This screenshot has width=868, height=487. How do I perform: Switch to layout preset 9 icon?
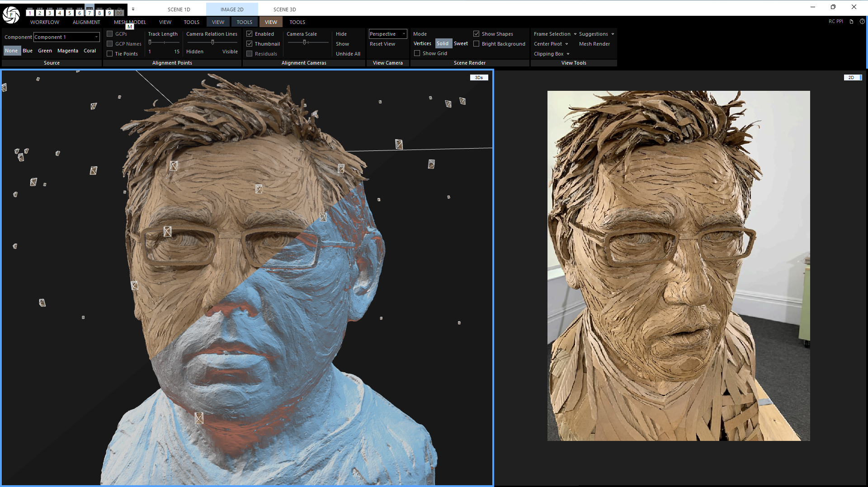tap(109, 13)
